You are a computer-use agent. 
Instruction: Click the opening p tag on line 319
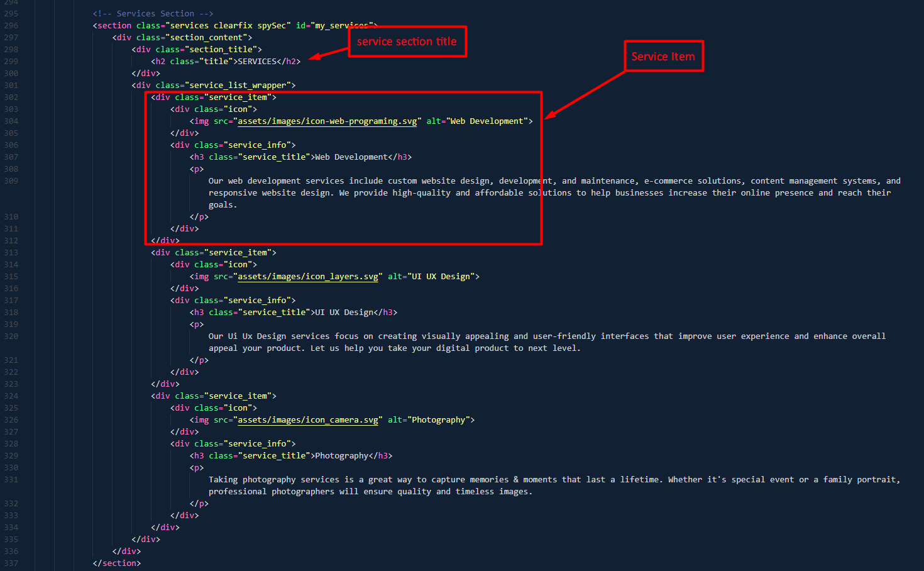[197, 324]
